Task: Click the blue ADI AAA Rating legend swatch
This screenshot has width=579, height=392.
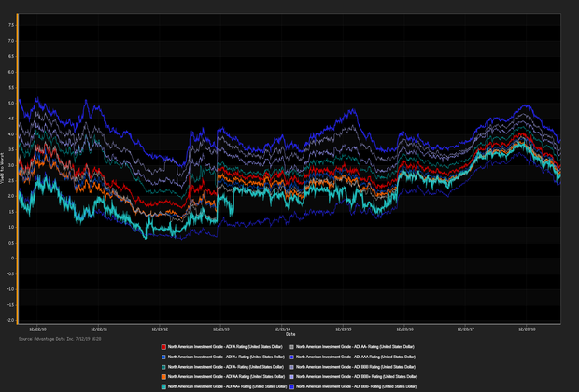Action: (291, 357)
